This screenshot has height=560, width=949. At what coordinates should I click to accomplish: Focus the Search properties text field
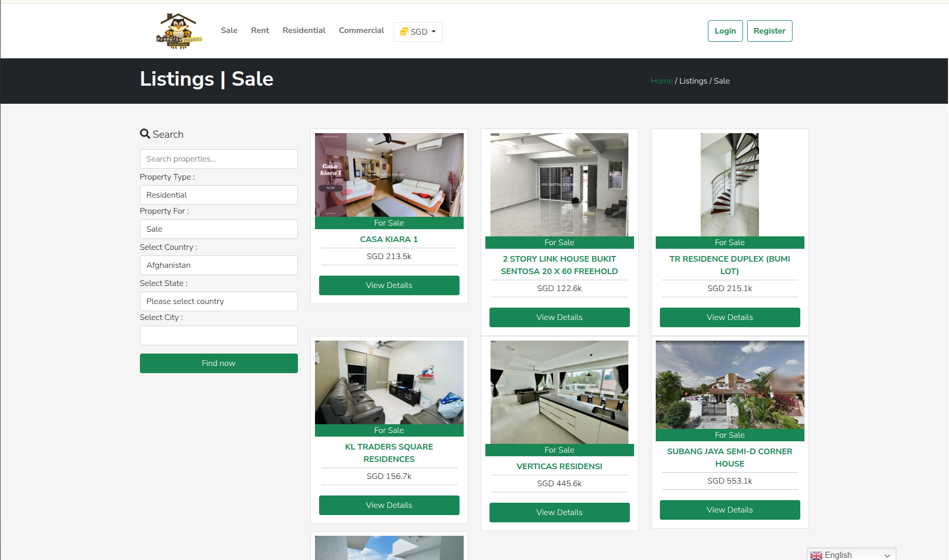tap(218, 159)
